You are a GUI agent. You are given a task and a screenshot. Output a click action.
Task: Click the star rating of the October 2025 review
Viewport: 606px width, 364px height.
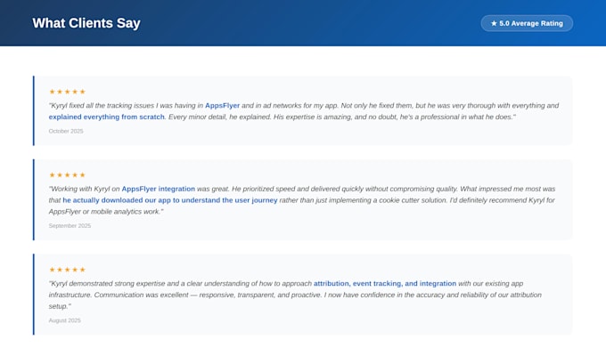[x=67, y=92]
